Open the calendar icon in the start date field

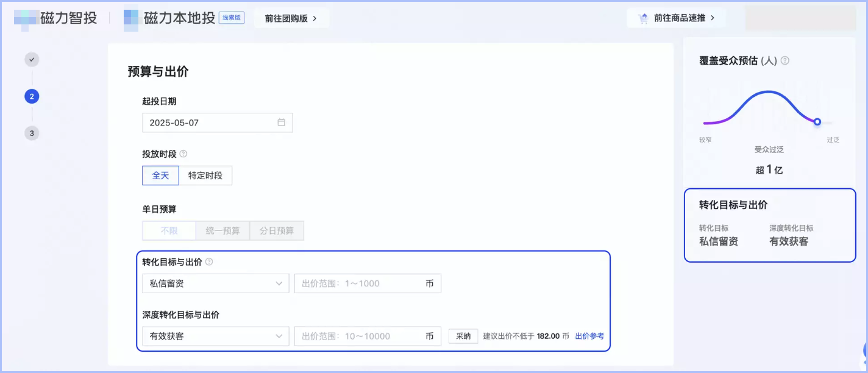[x=281, y=122]
